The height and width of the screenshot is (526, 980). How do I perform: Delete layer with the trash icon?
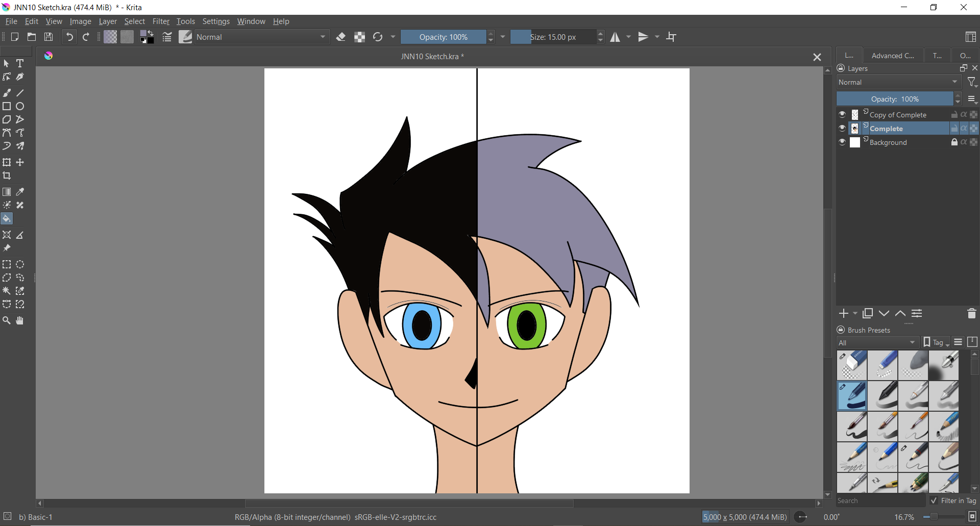[972, 313]
